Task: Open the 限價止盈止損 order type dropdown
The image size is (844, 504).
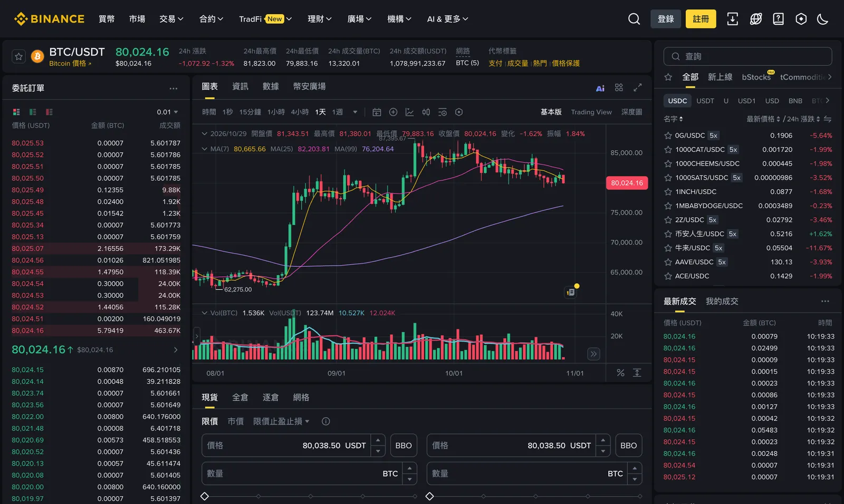Action: pos(281,421)
